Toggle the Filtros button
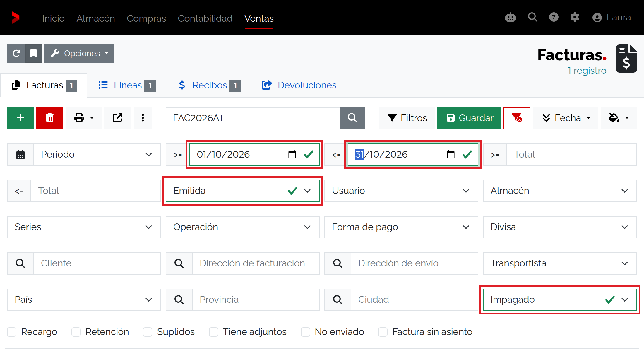Screen dimensions: 644x356 [x=407, y=118]
